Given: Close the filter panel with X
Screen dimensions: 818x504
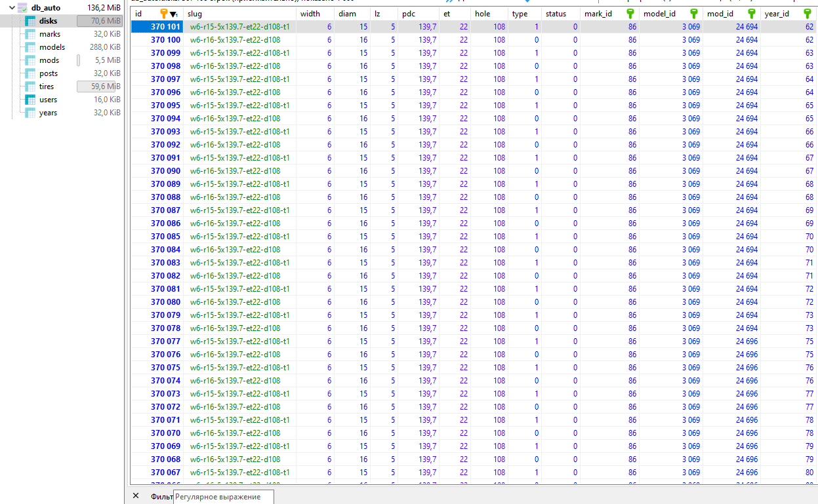Looking at the screenshot, I should tap(136, 496).
